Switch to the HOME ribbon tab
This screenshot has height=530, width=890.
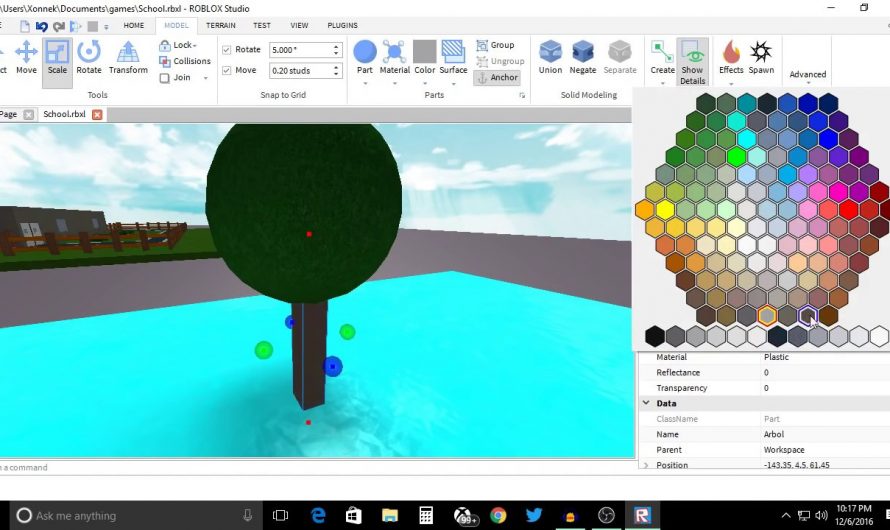coord(134,26)
